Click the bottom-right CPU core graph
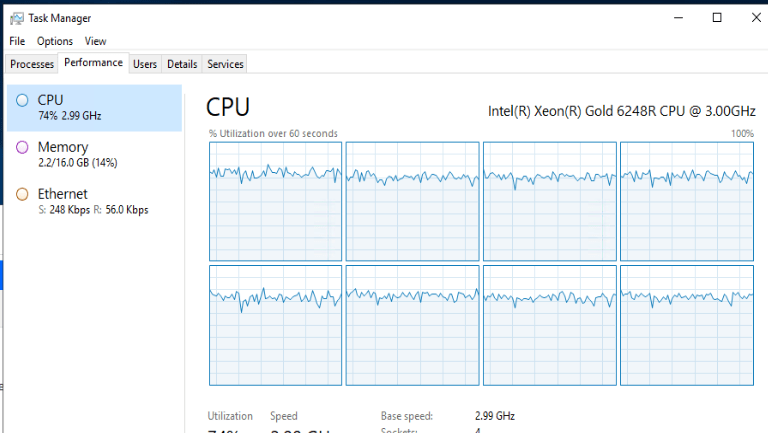768x433 pixels. click(x=686, y=325)
